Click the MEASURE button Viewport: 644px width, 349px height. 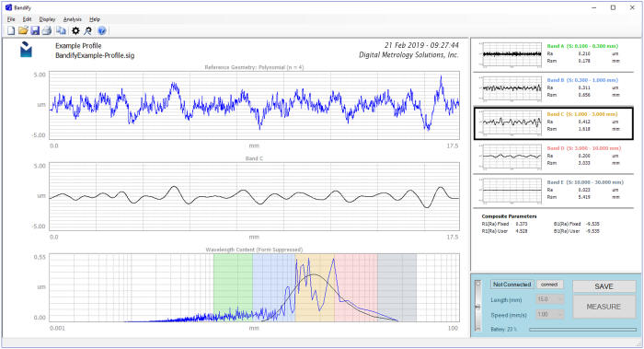(604, 307)
